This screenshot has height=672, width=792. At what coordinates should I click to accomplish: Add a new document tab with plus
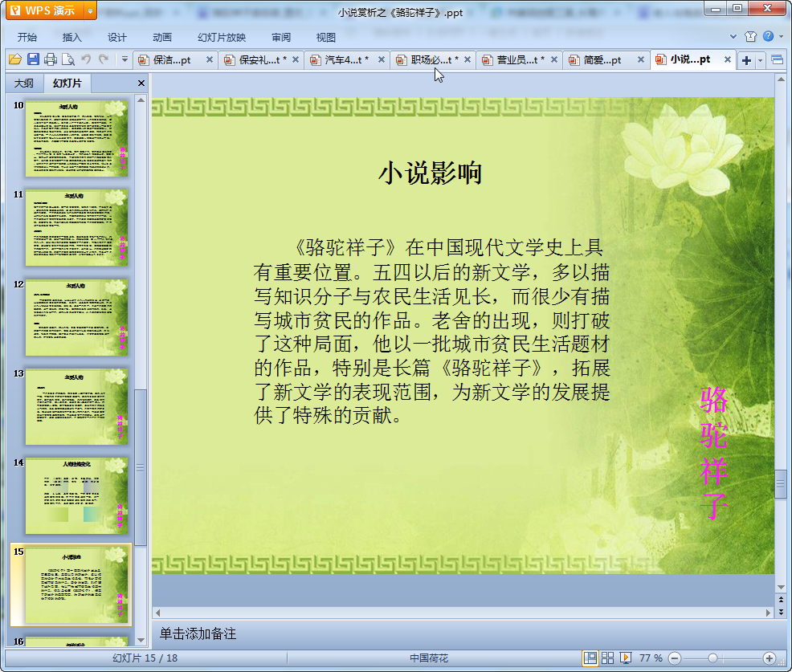click(x=746, y=60)
